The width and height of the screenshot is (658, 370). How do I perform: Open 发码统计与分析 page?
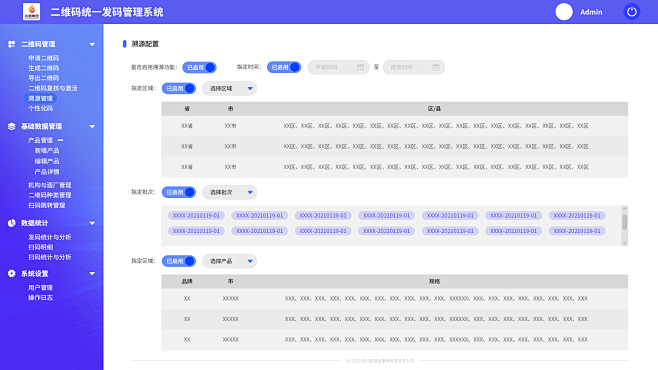point(50,237)
